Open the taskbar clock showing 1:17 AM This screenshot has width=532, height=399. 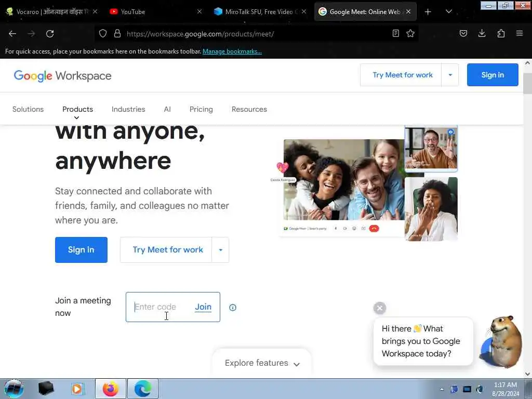coord(506,389)
